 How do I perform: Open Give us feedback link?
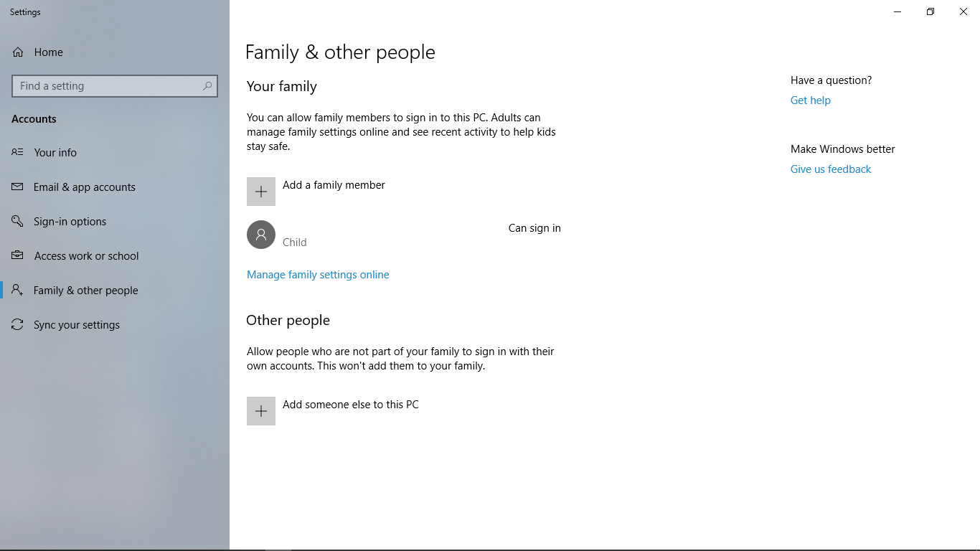click(x=830, y=169)
